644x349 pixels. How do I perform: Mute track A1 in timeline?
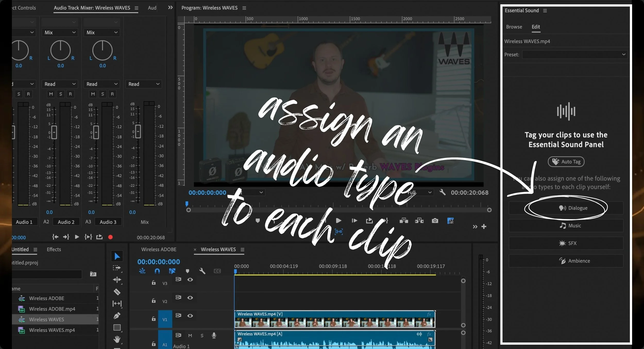[190, 336]
